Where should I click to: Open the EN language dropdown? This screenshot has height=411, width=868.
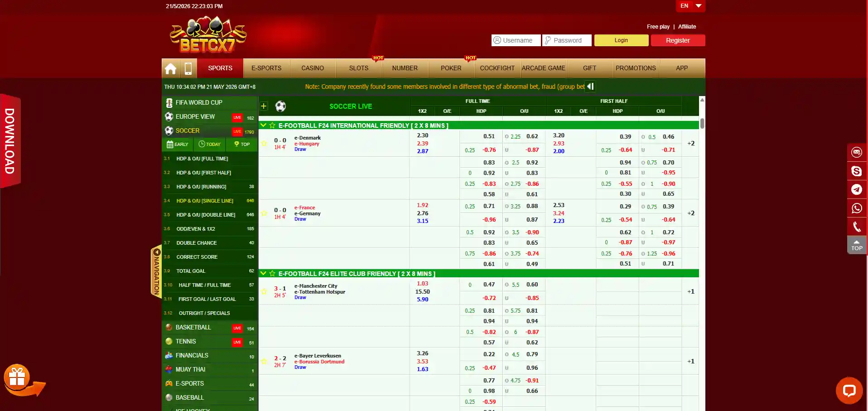[691, 6]
